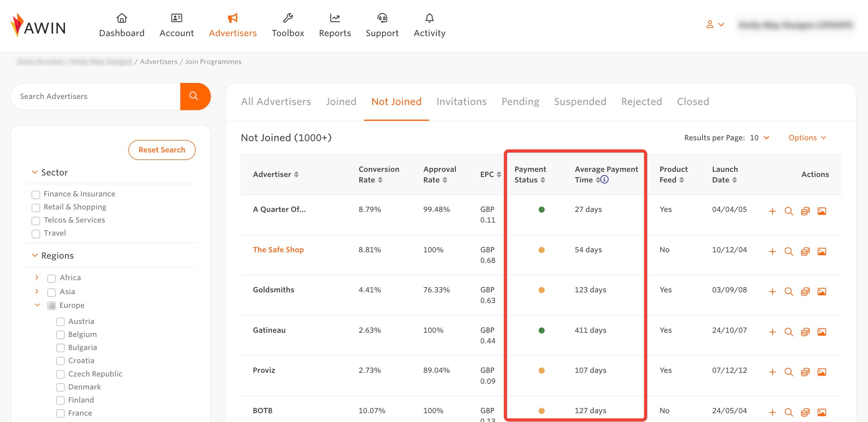Screen dimensions: 868x422
Task: Click amber payment status dot for Goldsmiths
Action: pos(541,290)
